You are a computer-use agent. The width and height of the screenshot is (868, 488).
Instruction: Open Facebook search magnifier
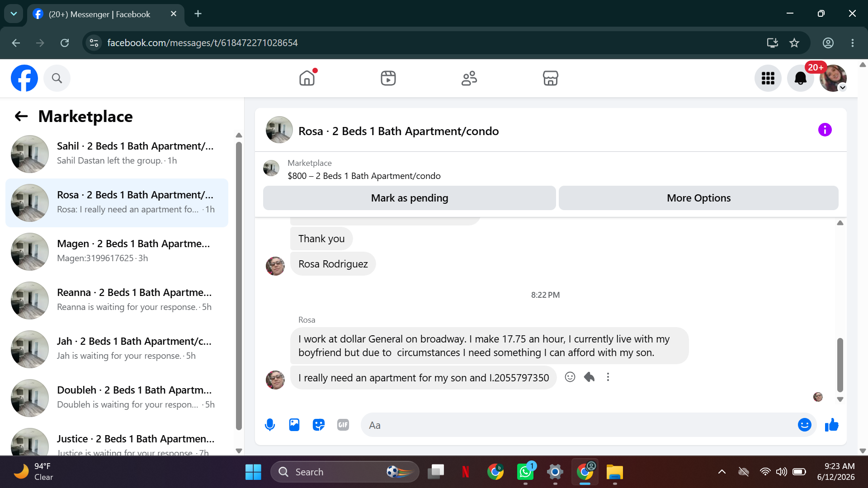pos(57,78)
